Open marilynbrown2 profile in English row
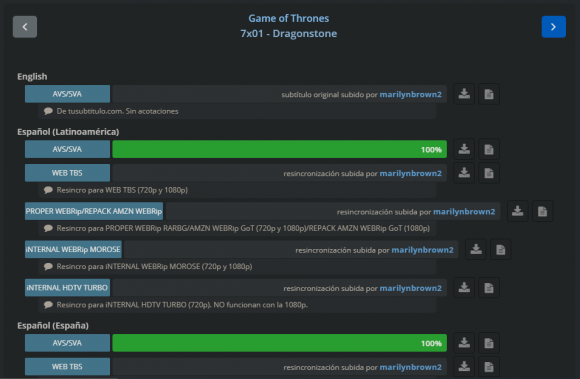Viewport: 580px width, 379px height. pyautogui.click(x=411, y=94)
